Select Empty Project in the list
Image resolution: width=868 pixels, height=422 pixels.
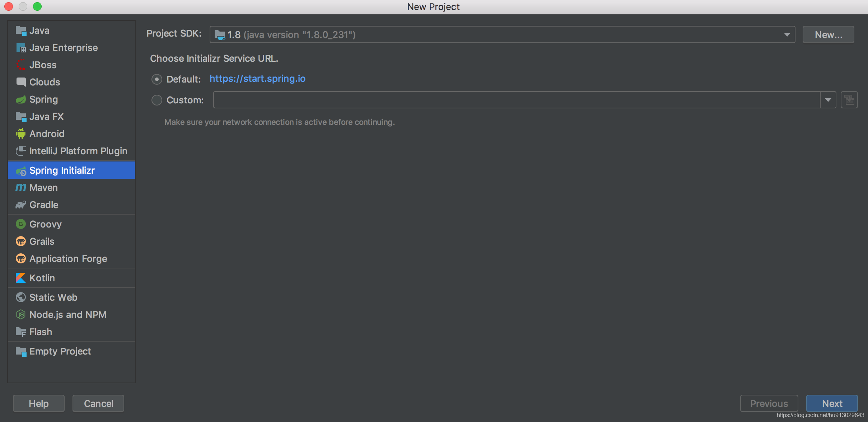(71, 351)
